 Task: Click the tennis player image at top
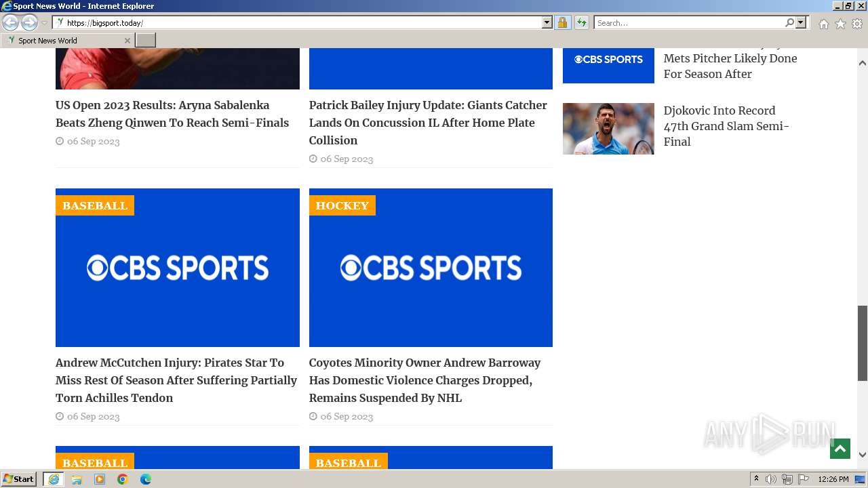pos(178,68)
